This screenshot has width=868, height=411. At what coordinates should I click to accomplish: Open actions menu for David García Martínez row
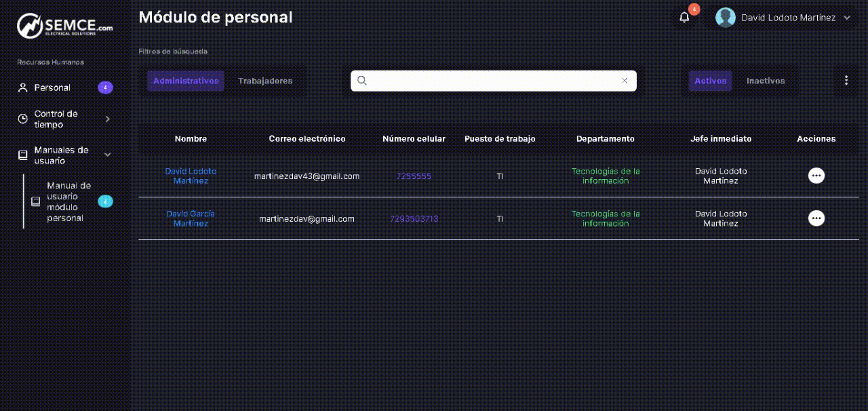[816, 218]
